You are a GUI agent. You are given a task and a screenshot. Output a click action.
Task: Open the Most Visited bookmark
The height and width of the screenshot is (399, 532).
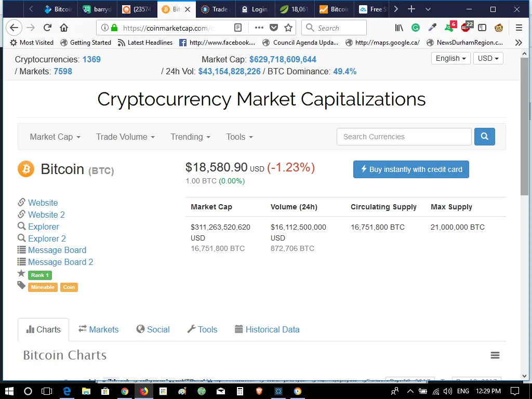point(32,43)
